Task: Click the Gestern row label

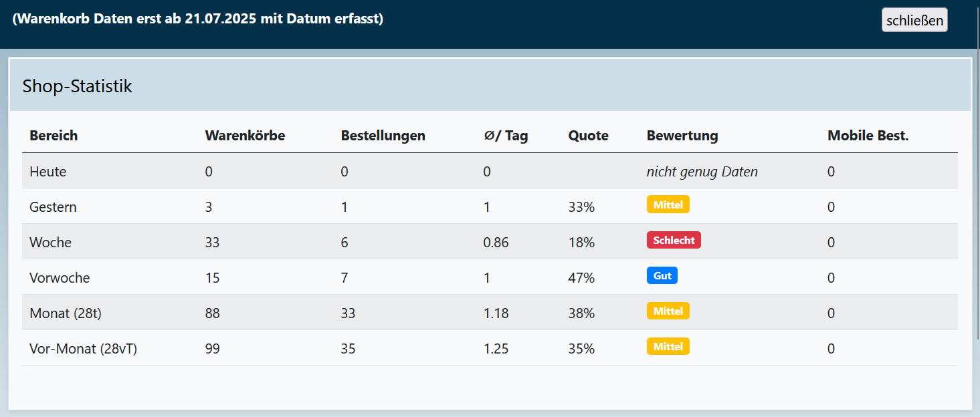Action: 53,207
